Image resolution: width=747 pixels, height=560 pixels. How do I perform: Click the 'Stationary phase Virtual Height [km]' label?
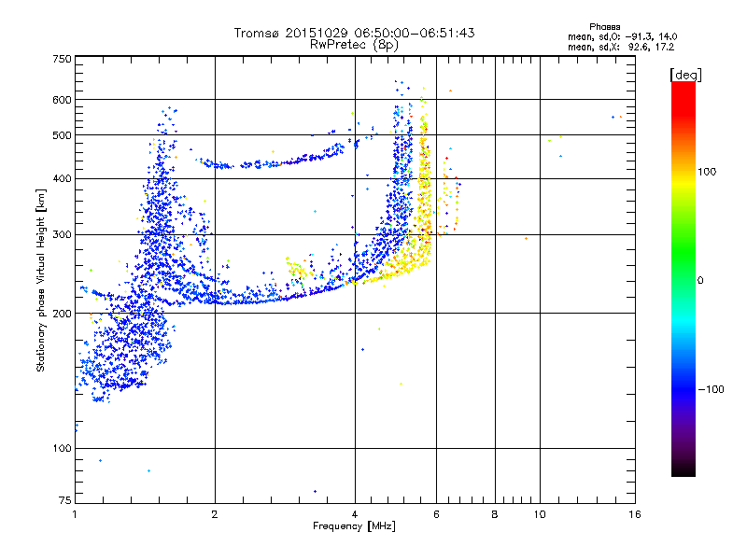pos(41,281)
